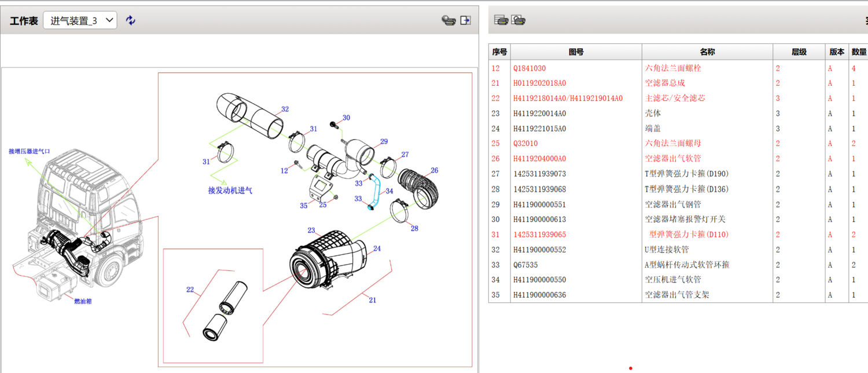Select the 空滤器总成 part name
The width and height of the screenshot is (868, 373).
tap(665, 83)
